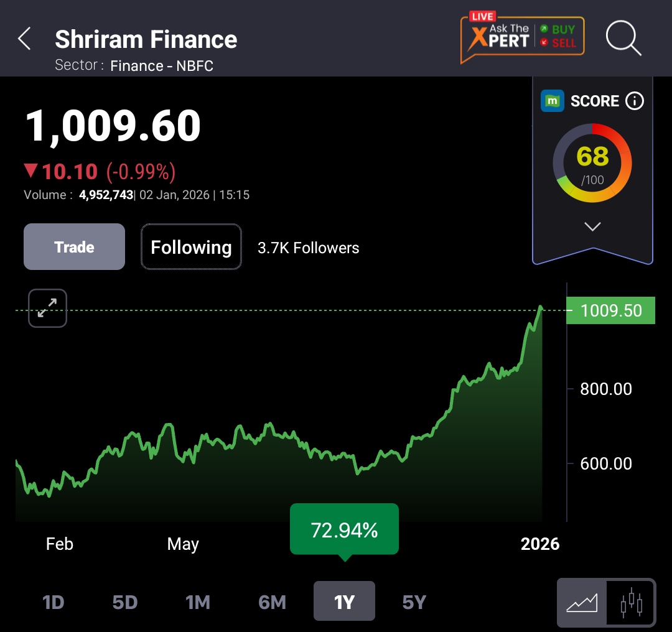This screenshot has height=632, width=672.
Task: Open search with magnifier icon
Action: (623, 38)
